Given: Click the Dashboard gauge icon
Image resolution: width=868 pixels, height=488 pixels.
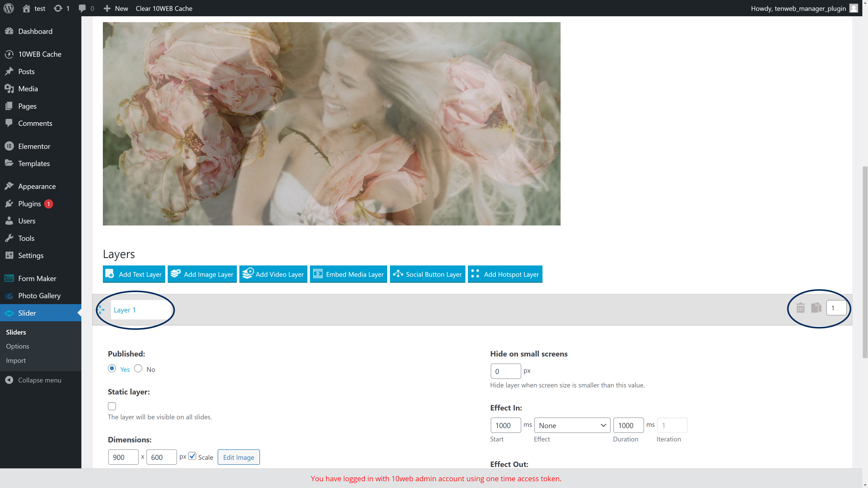Looking at the screenshot, I should (x=9, y=31).
